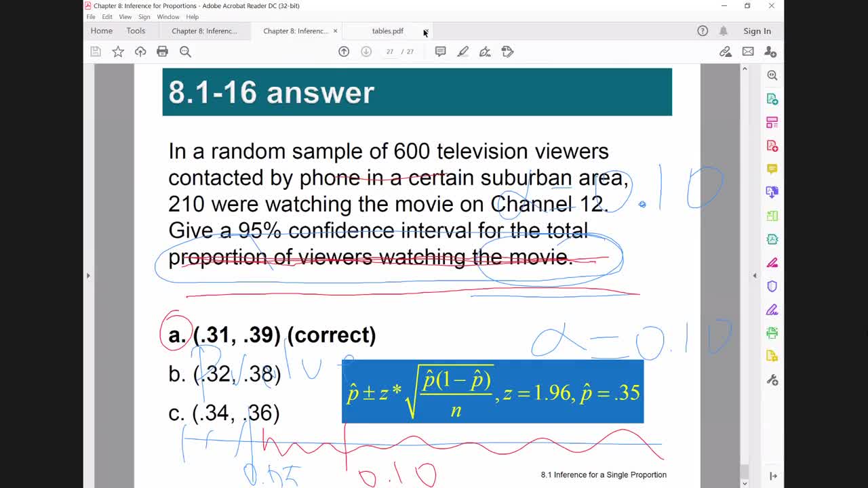
Task: Open Compress PDF tool in right pane
Action: click(x=772, y=239)
